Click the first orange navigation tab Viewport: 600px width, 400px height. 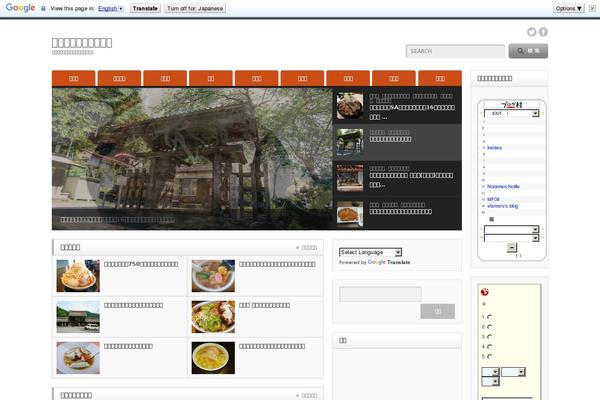click(73, 78)
